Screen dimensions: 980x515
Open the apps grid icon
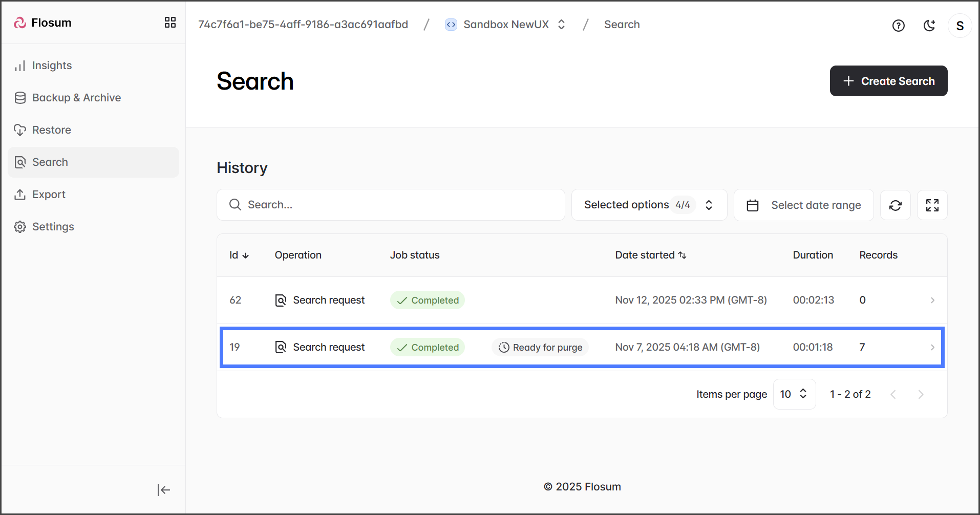[x=170, y=23]
